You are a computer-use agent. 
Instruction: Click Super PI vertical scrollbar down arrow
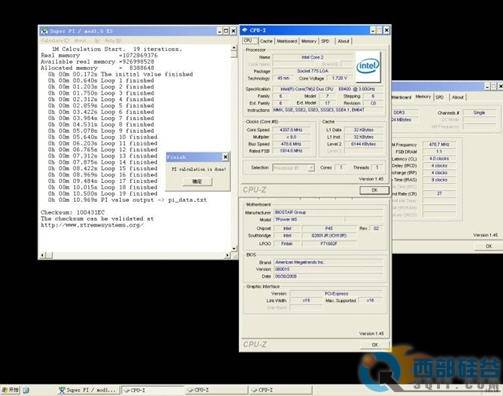(234, 248)
